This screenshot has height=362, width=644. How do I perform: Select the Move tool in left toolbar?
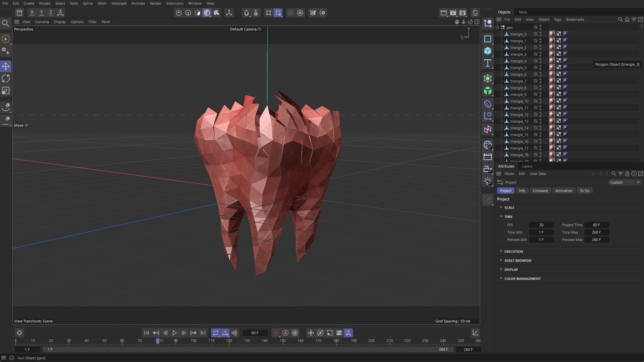[x=6, y=66]
